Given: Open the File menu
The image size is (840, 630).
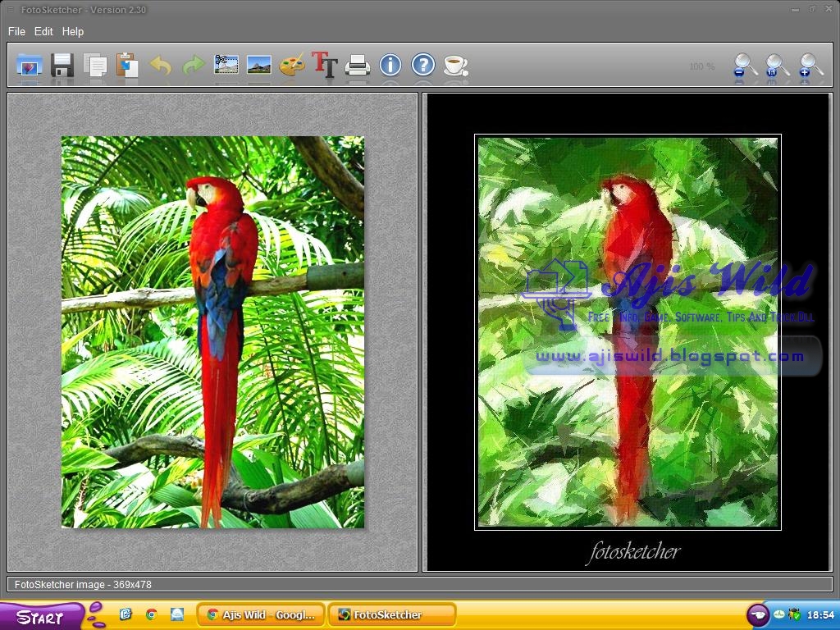Looking at the screenshot, I should pyautogui.click(x=16, y=32).
